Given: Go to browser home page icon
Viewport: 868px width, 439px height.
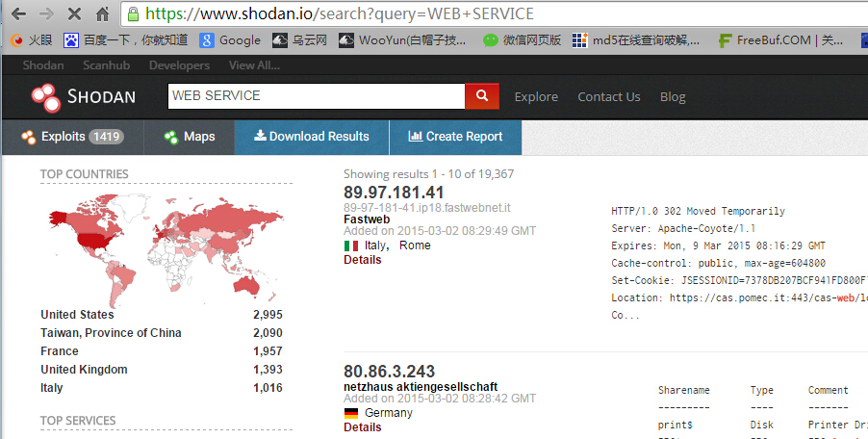Looking at the screenshot, I should click(103, 14).
